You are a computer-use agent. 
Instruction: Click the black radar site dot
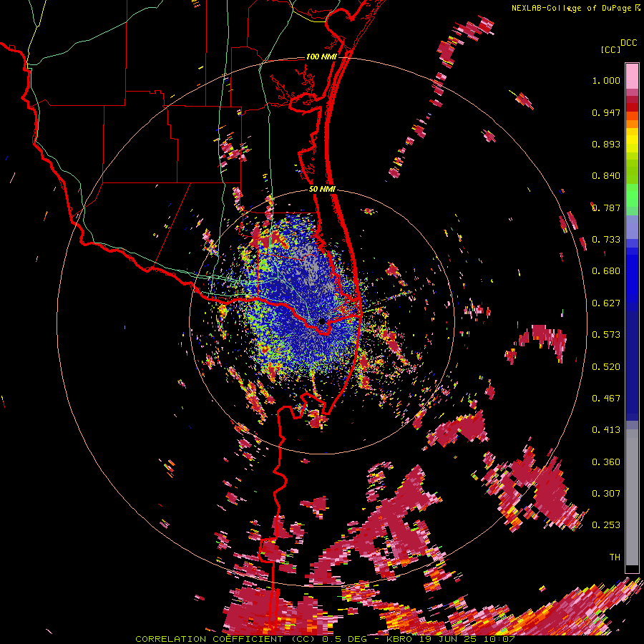point(322,321)
